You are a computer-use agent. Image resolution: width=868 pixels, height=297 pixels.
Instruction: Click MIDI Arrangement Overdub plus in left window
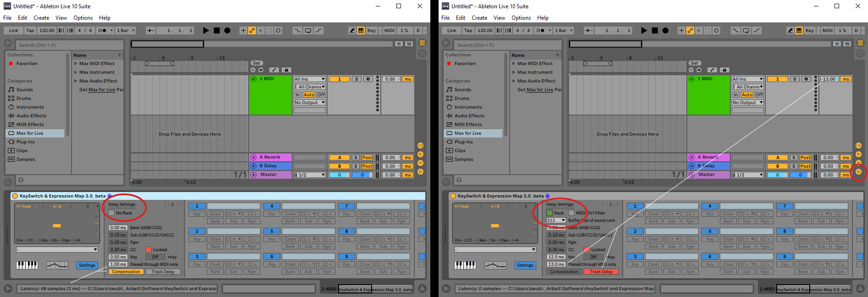(x=243, y=31)
